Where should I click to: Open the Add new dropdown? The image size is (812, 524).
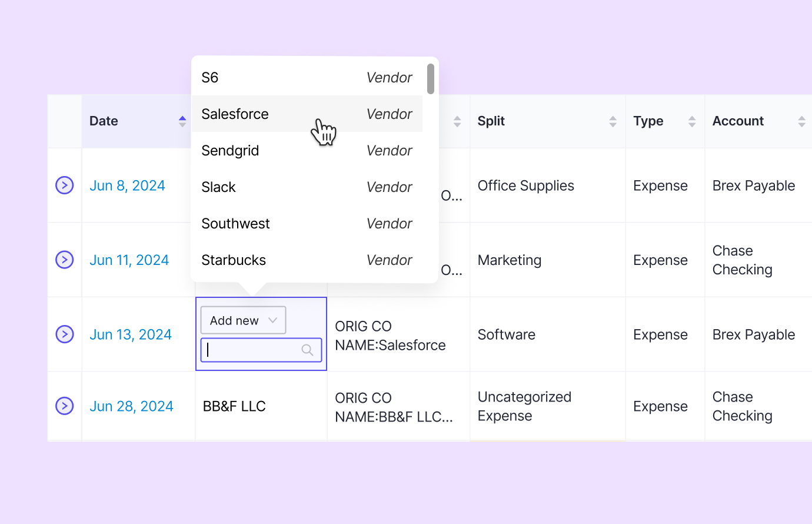tap(243, 320)
